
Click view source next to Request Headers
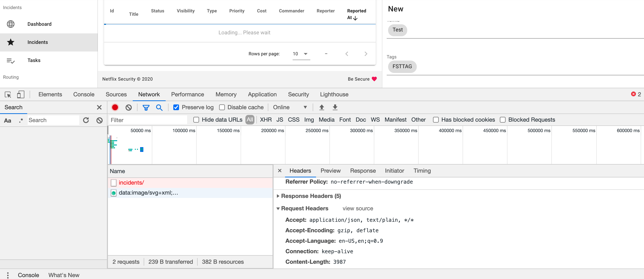(x=357, y=208)
